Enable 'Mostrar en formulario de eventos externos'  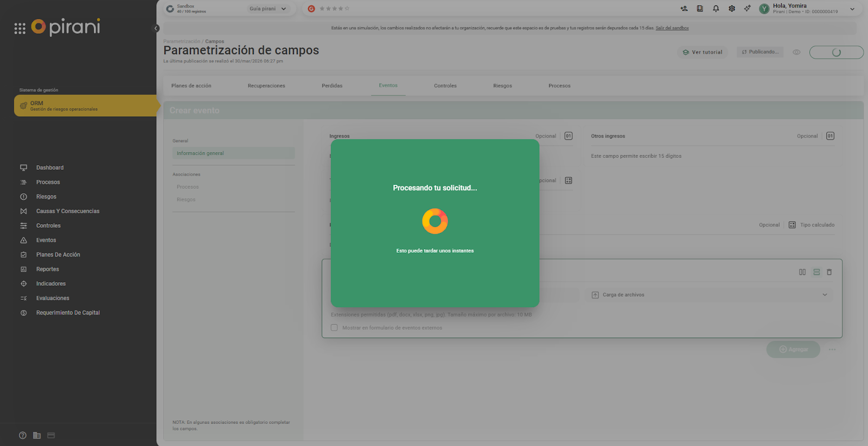334,328
